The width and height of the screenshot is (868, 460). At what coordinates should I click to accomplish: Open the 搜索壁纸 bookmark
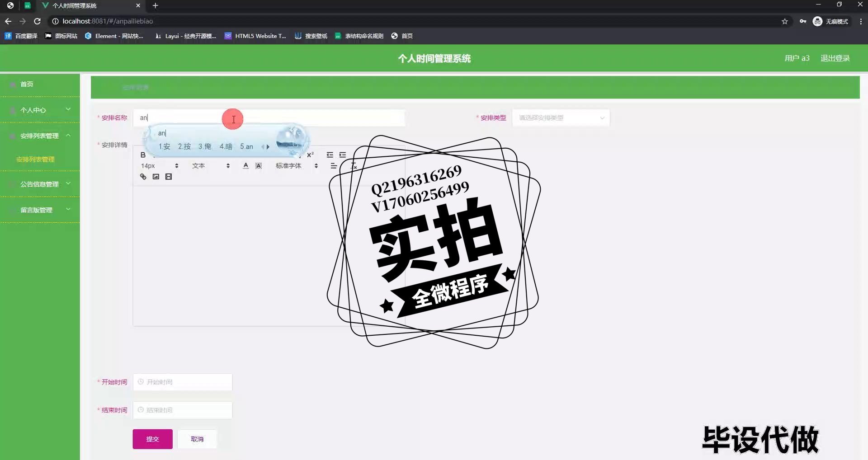point(311,36)
